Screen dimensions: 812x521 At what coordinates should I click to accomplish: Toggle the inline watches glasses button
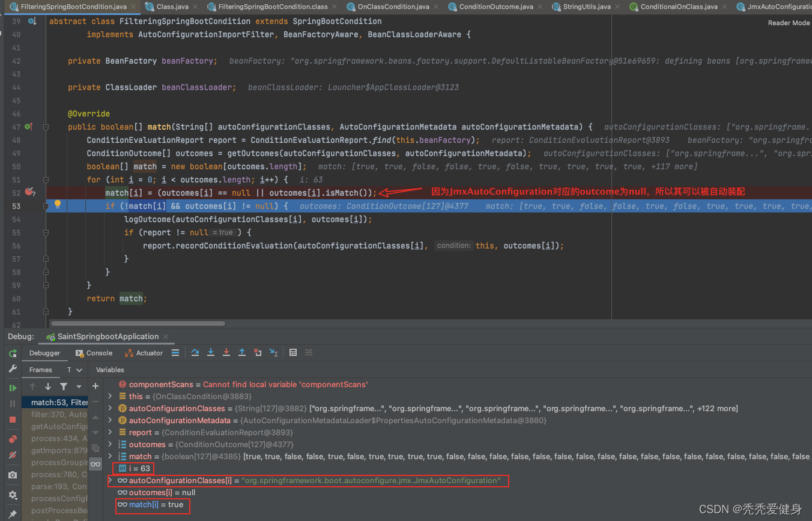95,464
